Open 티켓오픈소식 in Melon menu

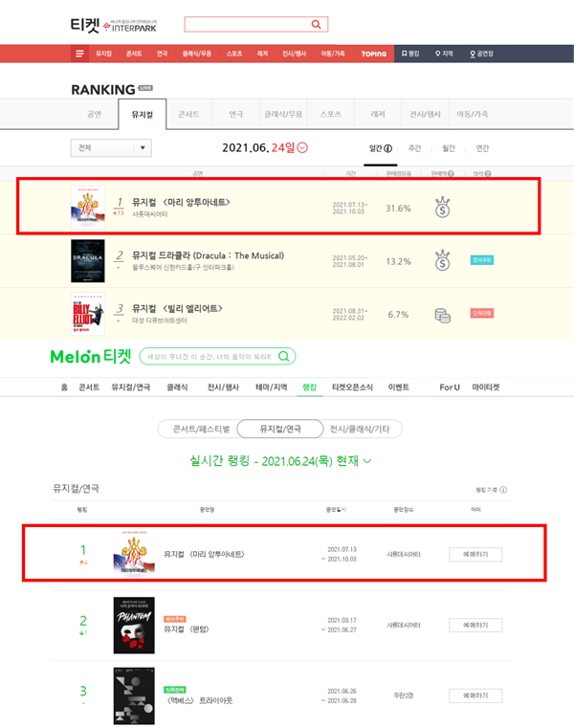[352, 387]
